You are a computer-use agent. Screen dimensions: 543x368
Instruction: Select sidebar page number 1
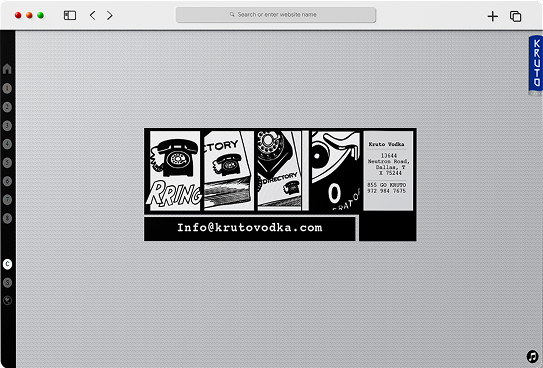(7, 88)
